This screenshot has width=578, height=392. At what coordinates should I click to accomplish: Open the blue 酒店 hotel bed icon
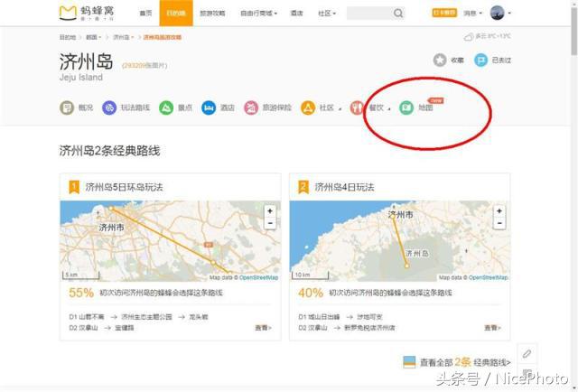point(209,107)
